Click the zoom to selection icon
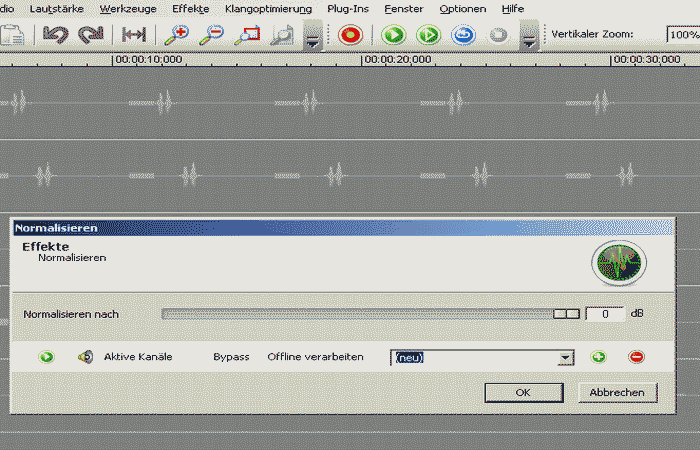700x450 pixels. tap(246, 35)
